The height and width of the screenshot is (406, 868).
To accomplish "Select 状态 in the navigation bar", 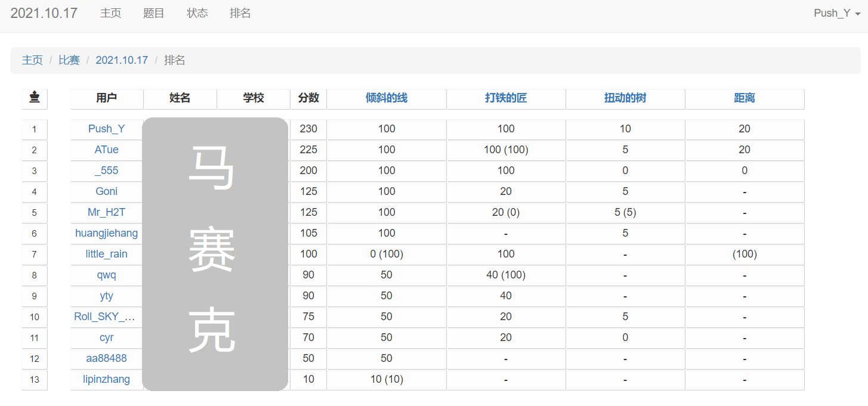I will [197, 13].
